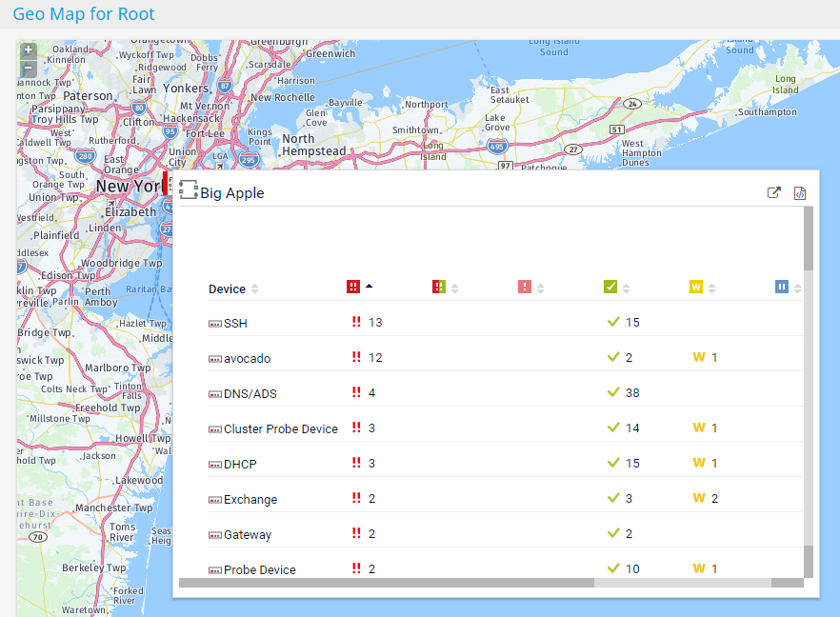
Task: Open Big Apple in a new window
Action: (x=774, y=192)
